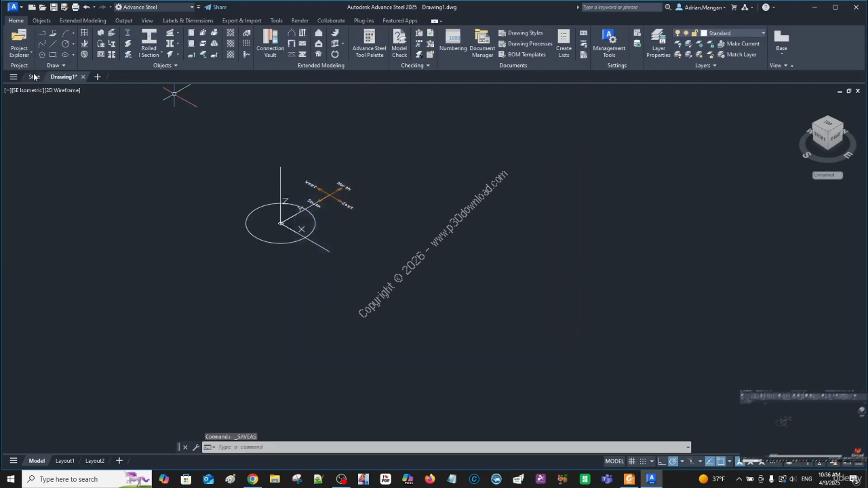Click the Open file folder icon in quick access toolbar
Viewport: 868px width, 488px height.
[43, 7]
